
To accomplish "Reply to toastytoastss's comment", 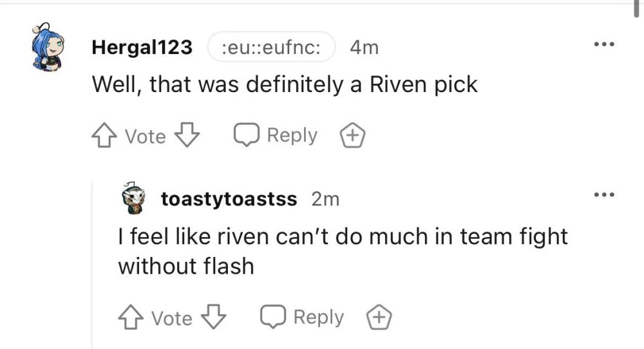I will click(302, 317).
